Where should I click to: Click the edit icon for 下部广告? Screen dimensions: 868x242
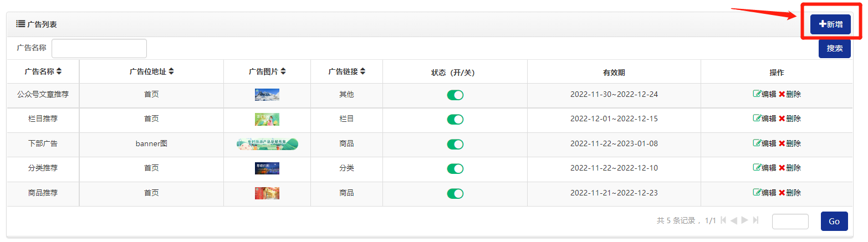757,143
